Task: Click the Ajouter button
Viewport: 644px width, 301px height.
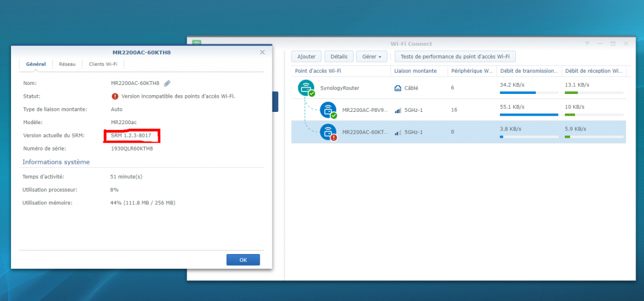Action: pos(307,57)
